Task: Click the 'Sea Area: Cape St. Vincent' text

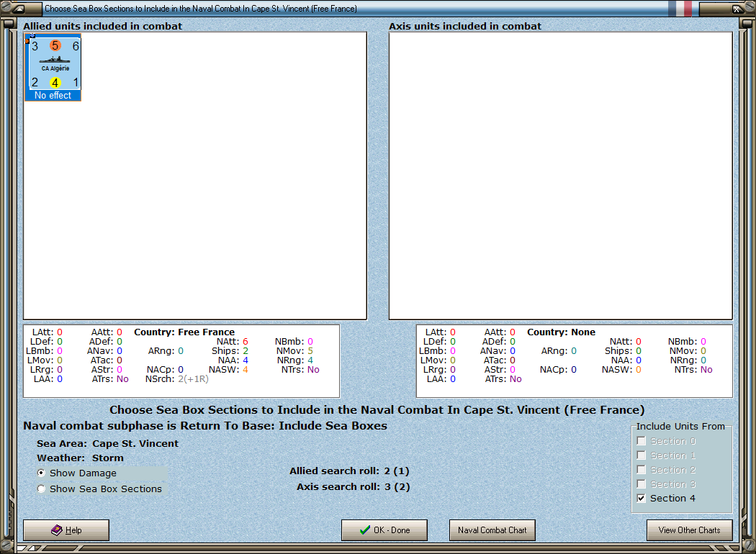Action: [107, 443]
